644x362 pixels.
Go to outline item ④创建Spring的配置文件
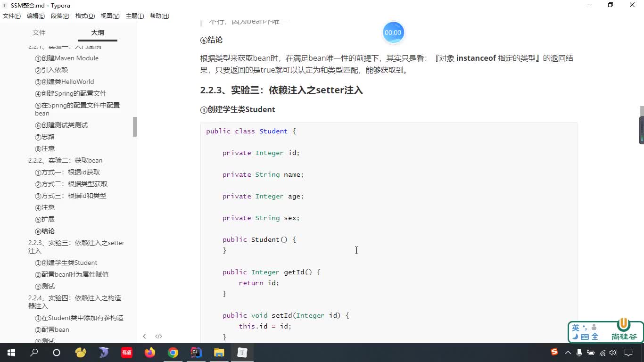[71, 94]
